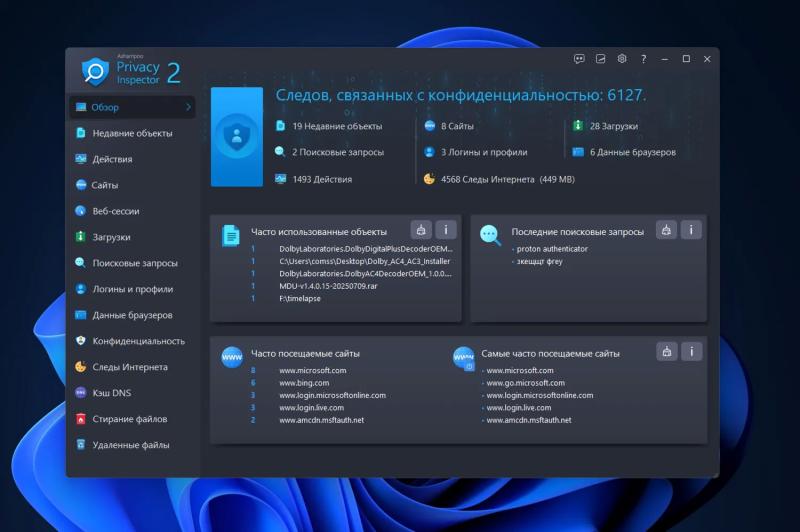
Task: Clean frequently used objects with broom icon
Action: pyautogui.click(x=421, y=230)
